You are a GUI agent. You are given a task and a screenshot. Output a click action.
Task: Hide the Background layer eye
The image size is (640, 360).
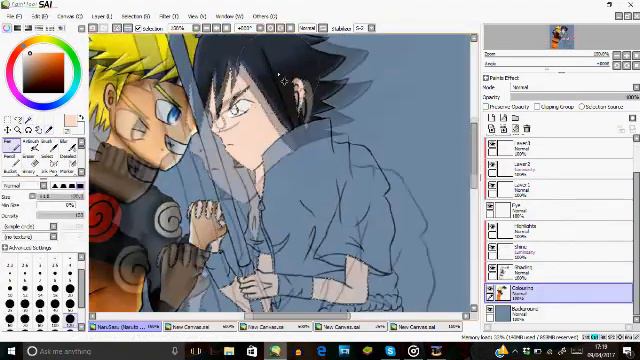490,309
